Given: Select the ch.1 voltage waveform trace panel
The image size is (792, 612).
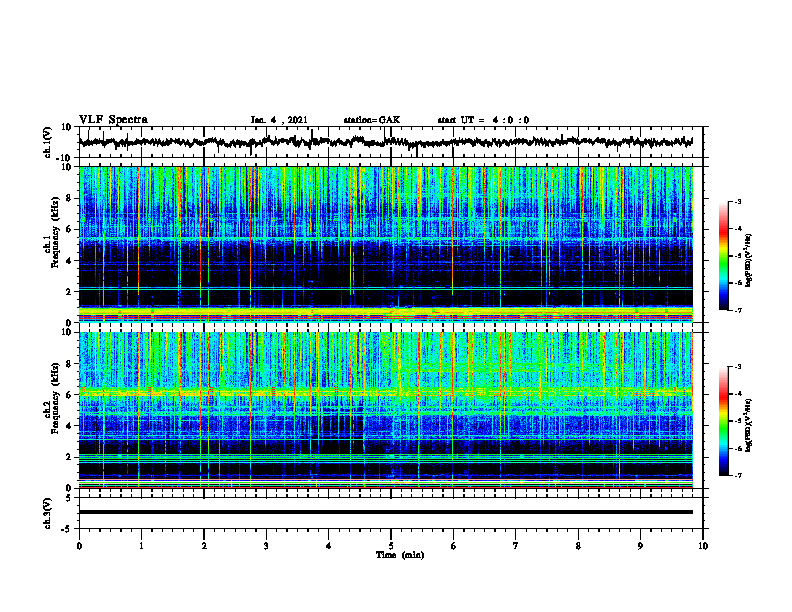Looking at the screenshot, I should (x=390, y=142).
